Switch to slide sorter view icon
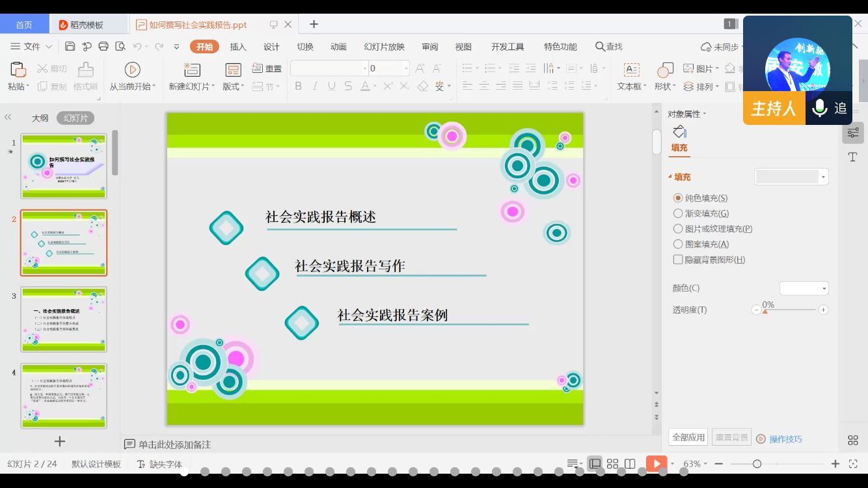This screenshot has width=868, height=488. 612,464
